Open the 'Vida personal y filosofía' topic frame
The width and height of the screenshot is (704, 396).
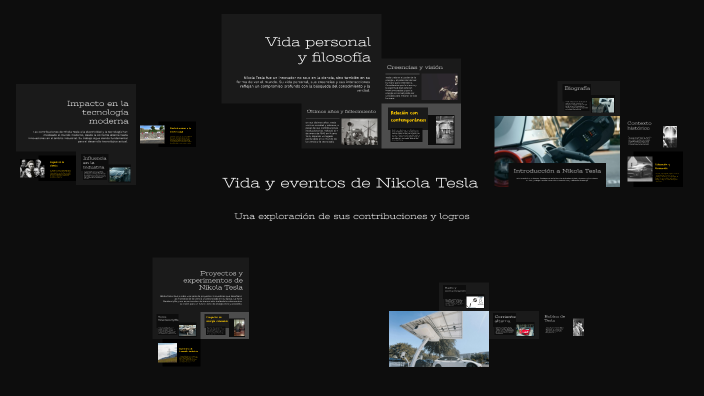pos(301,58)
